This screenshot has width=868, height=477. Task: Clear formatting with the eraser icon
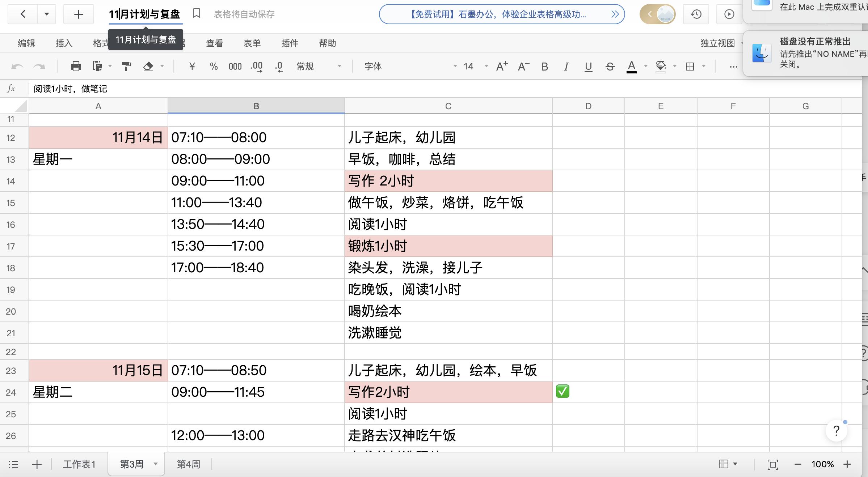[148, 66]
